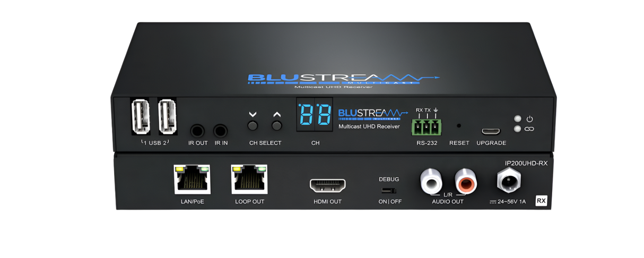Screen dimensions: 644x258
Task: Click the RESET pinhole button
Action: click(x=459, y=126)
